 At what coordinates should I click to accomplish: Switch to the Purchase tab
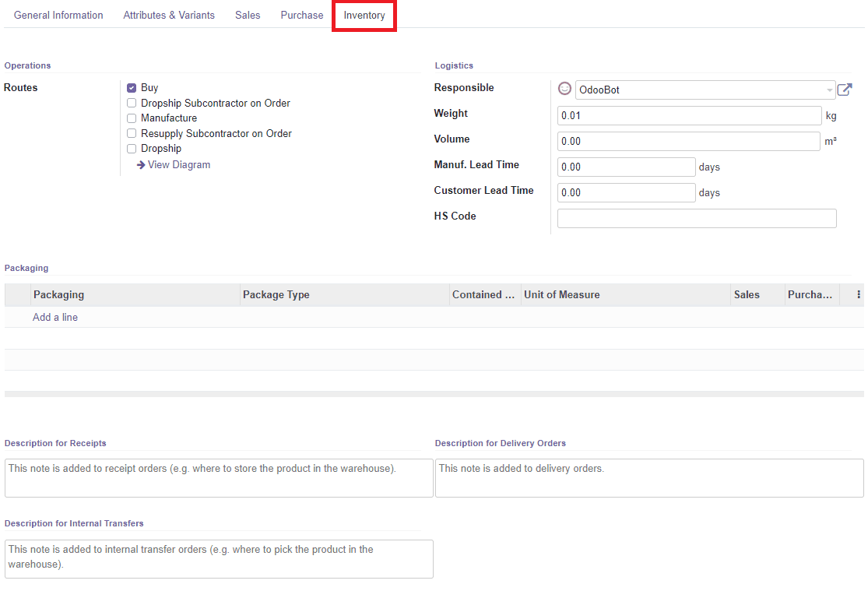pyautogui.click(x=301, y=15)
